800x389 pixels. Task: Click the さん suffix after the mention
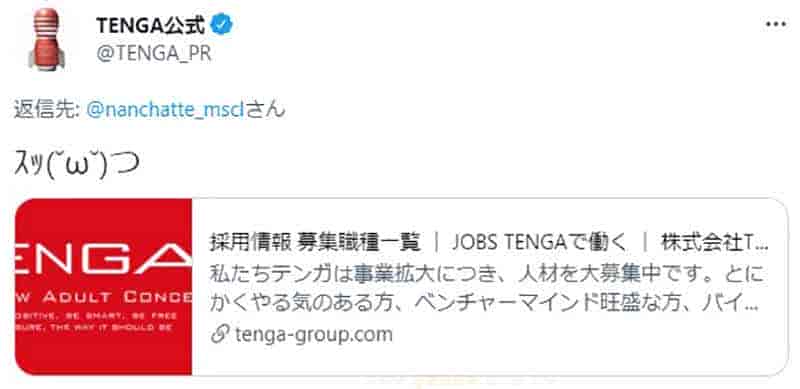[x=266, y=110]
